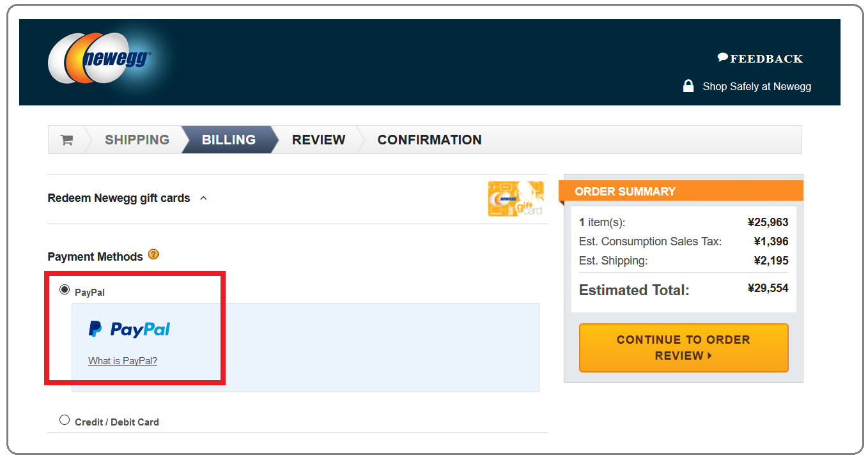Go to the Shipping step
The image size is (868, 460).
137,140
